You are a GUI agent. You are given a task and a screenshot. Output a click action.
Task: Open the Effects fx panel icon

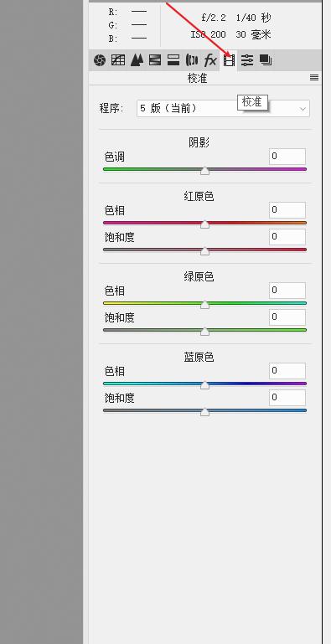(210, 60)
